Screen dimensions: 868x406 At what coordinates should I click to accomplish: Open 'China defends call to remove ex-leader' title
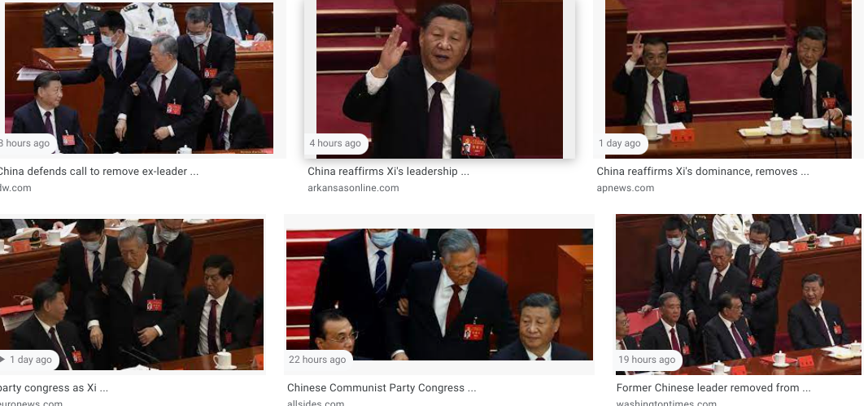(x=98, y=172)
